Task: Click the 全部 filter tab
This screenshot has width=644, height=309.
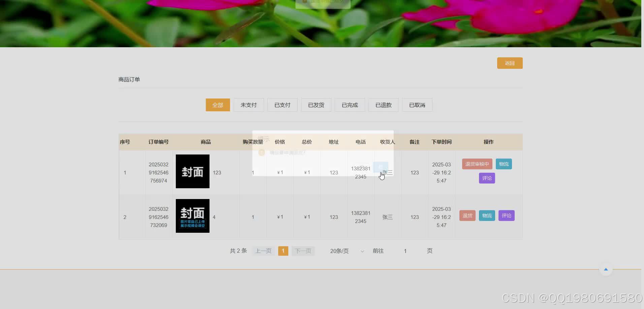Action: tap(218, 105)
